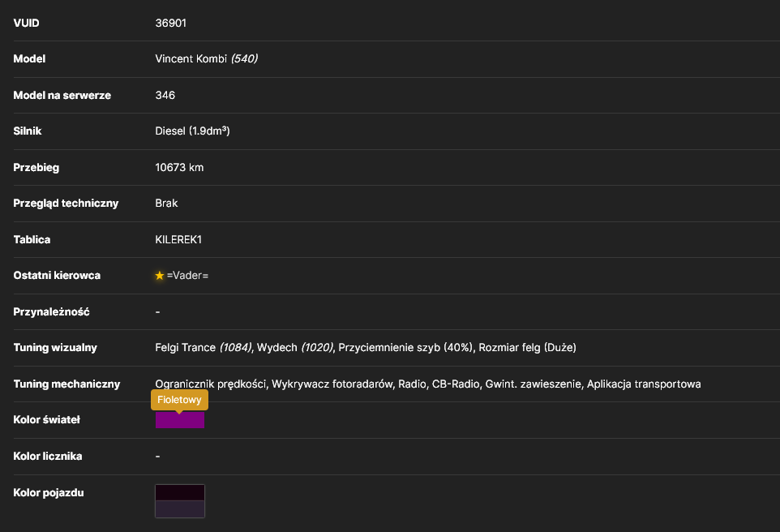The width and height of the screenshot is (780, 532).
Task: Click Przyciemnienie szyb (40%) entry
Action: 405,347
